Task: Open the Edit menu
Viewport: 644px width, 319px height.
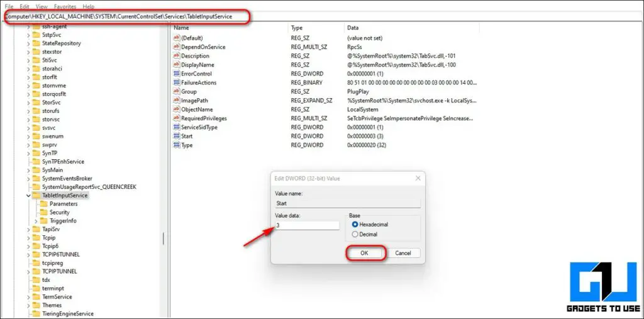Action: [25, 6]
